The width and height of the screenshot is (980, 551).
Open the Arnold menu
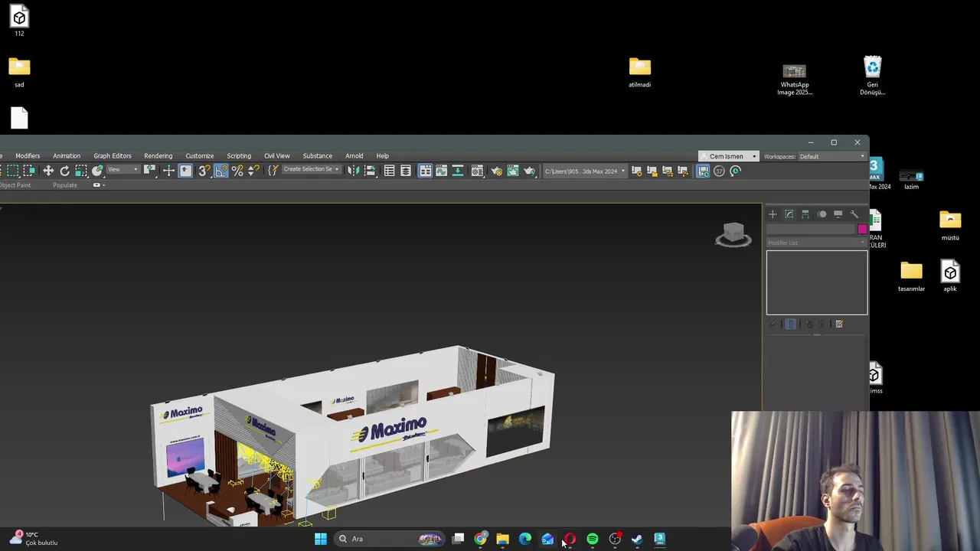pos(354,155)
